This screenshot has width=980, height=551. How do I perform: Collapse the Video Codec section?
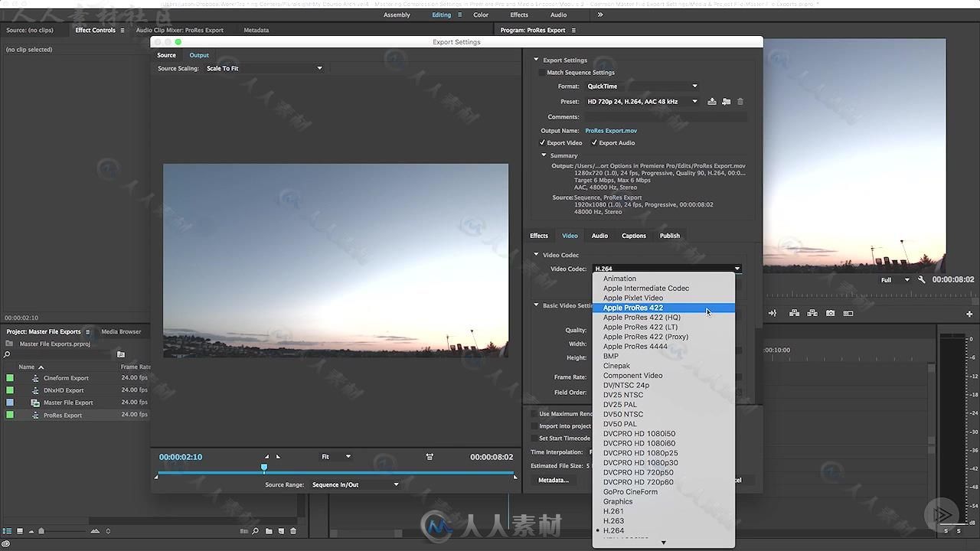point(537,255)
